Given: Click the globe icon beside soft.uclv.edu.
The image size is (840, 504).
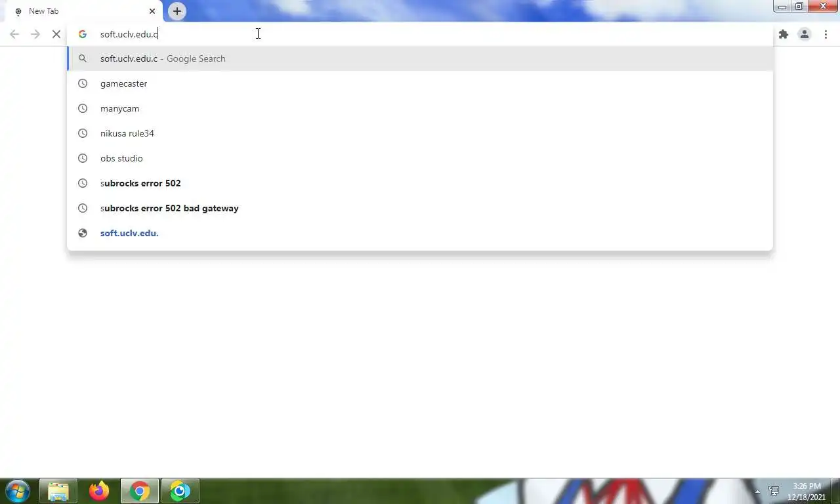Looking at the screenshot, I should [83, 233].
